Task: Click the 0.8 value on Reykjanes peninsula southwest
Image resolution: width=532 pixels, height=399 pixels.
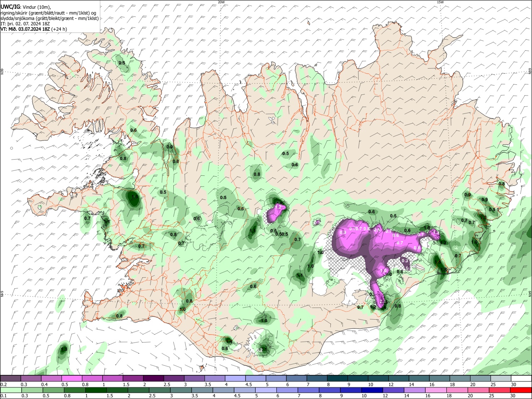Action: [x=119, y=316]
